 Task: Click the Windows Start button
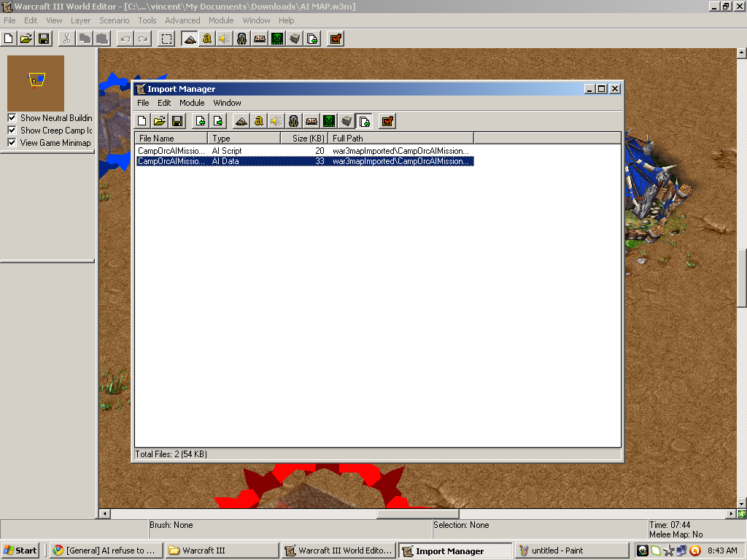(x=20, y=551)
